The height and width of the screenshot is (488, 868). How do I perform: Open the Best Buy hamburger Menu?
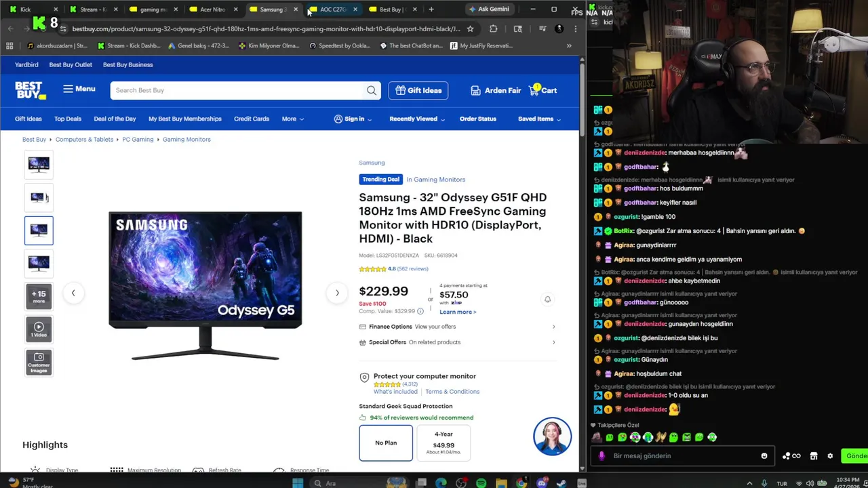[79, 89]
